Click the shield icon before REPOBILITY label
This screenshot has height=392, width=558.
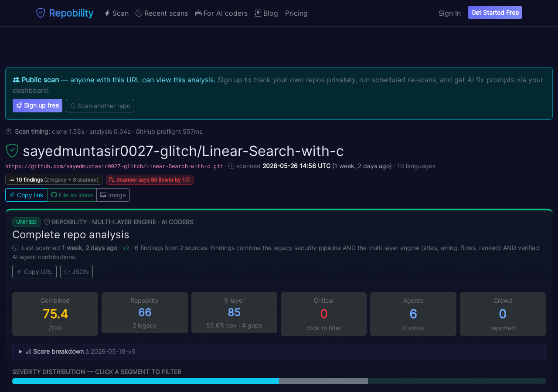(47, 222)
